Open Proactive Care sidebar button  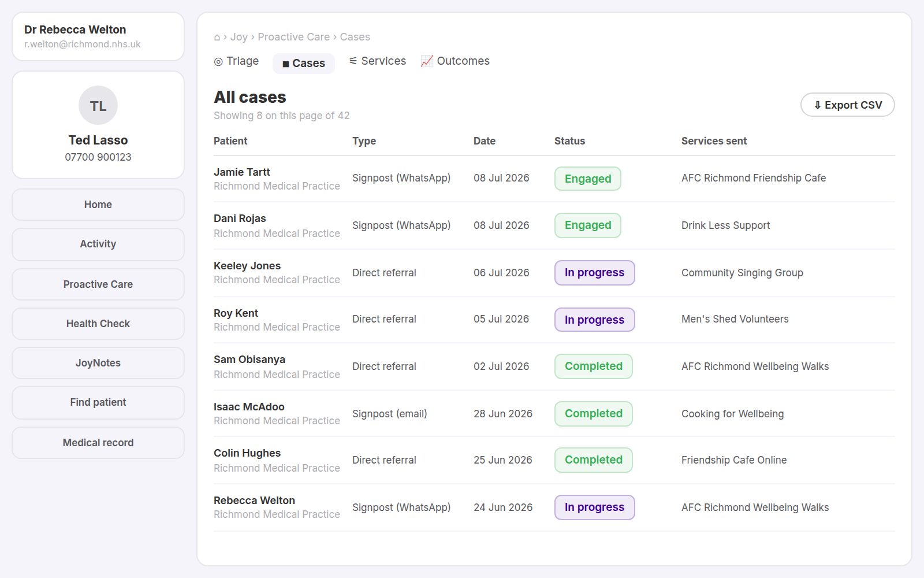tap(98, 284)
